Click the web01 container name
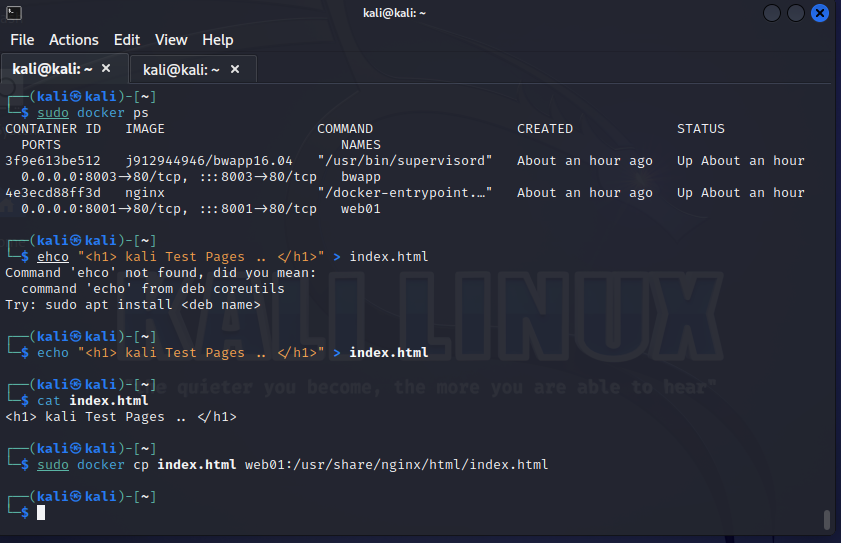Image resolution: width=841 pixels, height=543 pixels. pyautogui.click(x=361, y=209)
